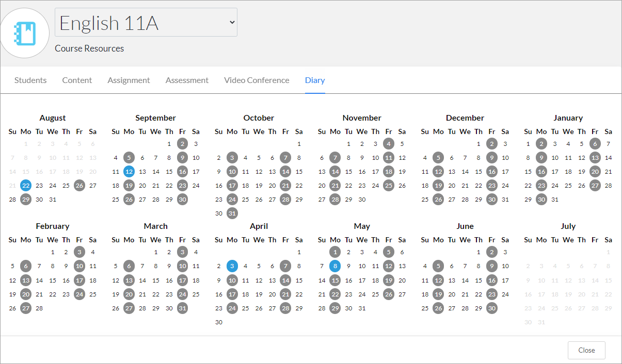
Task: Pick August 26 in the diary calendar
Action: [79, 186]
